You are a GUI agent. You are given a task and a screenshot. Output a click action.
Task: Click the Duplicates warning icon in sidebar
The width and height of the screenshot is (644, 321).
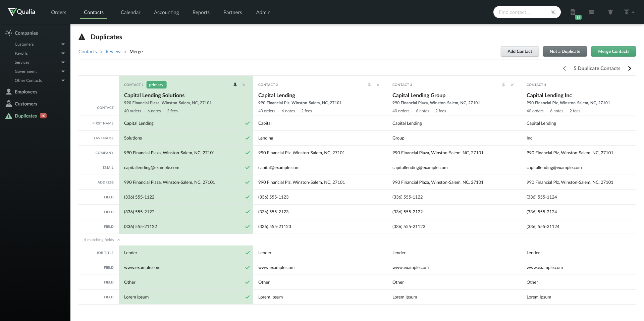click(x=9, y=116)
